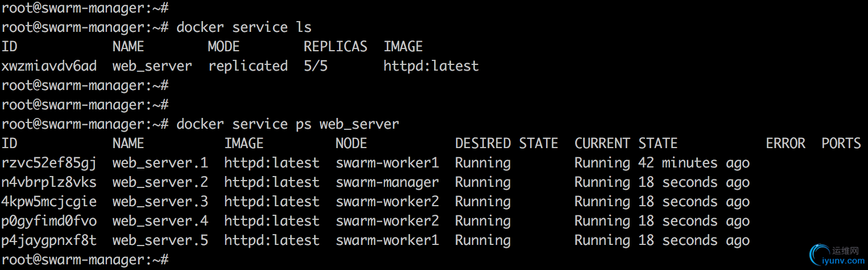The width and height of the screenshot is (868, 270).
Task: Select task ID rzvc52ef85gj
Action: pos(49,163)
